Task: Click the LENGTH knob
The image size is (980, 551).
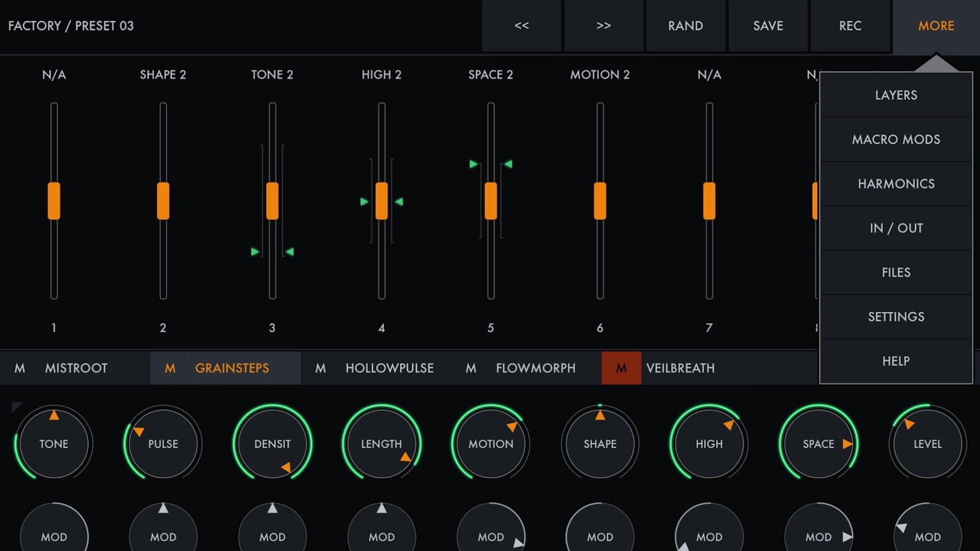Action: tap(382, 443)
